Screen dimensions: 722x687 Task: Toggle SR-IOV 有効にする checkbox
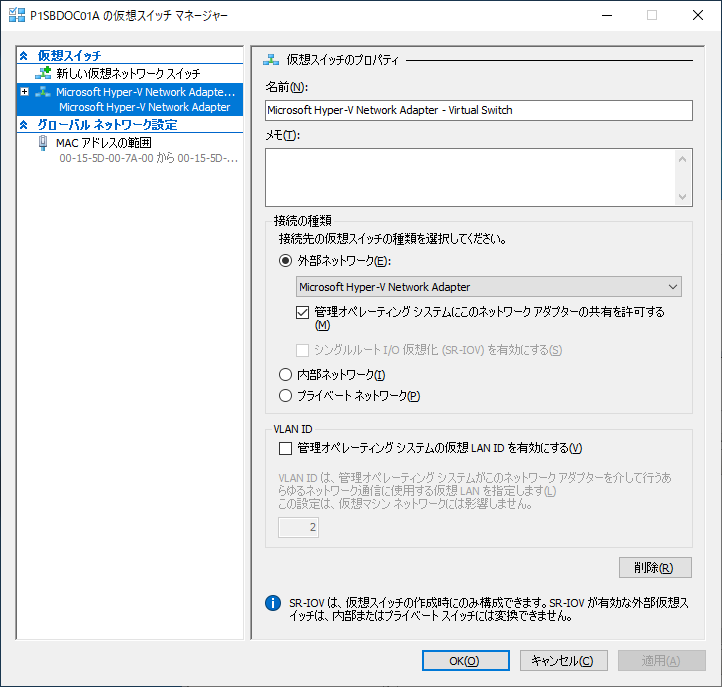tap(302, 350)
